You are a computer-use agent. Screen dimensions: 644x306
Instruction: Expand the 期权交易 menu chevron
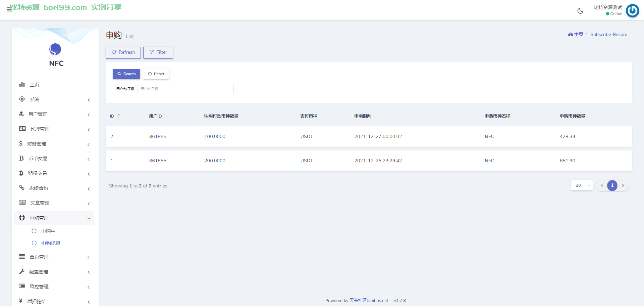89,174
